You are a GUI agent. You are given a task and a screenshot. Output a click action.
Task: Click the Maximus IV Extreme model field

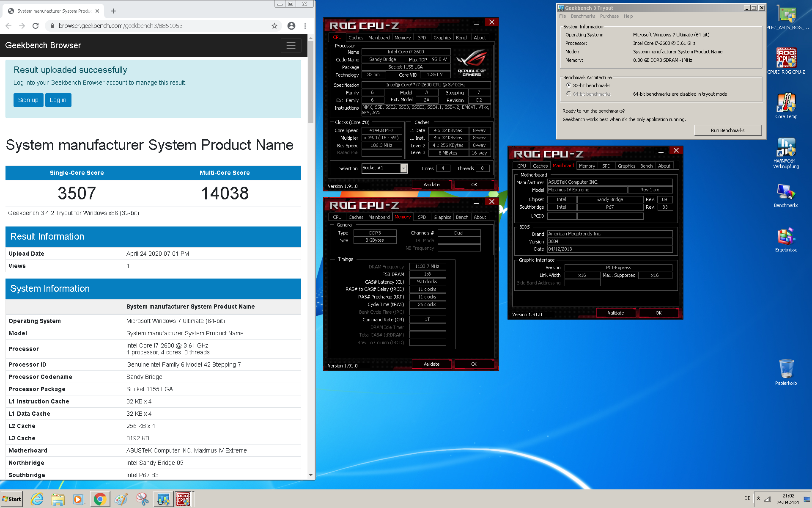coord(587,190)
